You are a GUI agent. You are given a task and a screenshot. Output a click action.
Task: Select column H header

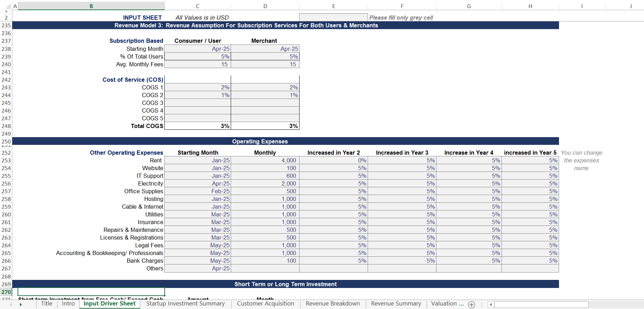[530, 6]
